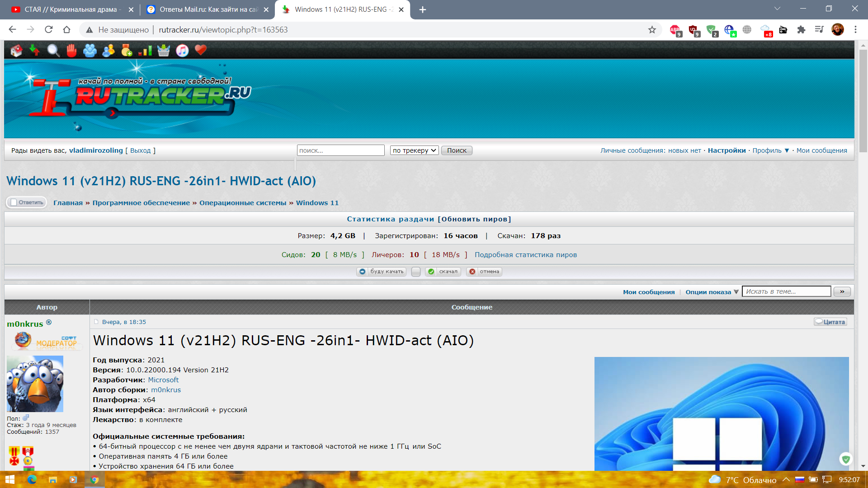Click the two-users blue and orange icon
The image size is (868, 488).
tap(108, 51)
